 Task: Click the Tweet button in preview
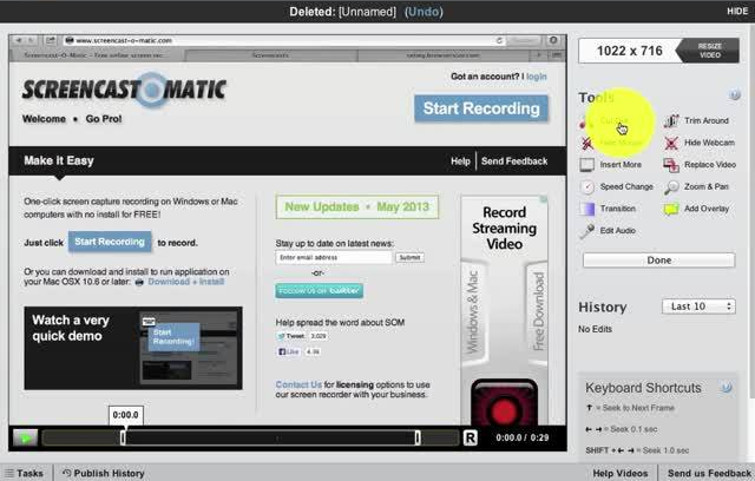coord(291,336)
